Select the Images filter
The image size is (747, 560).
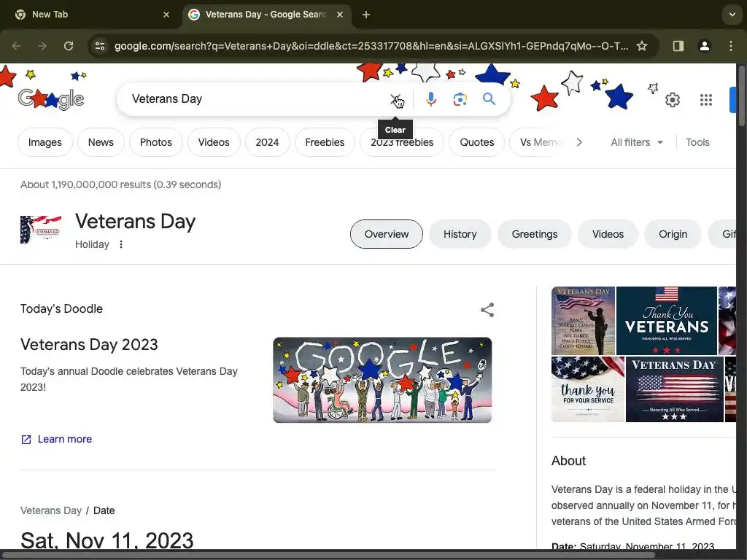point(44,142)
